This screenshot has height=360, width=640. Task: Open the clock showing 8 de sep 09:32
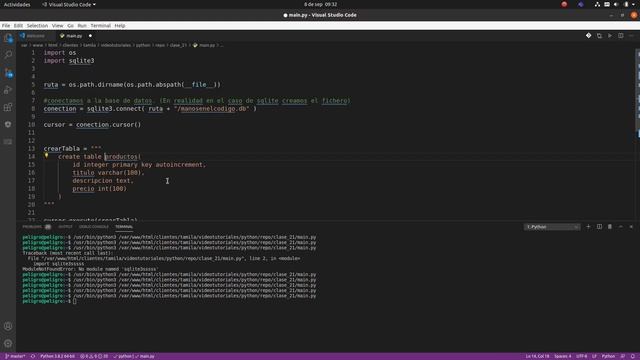(320, 4)
